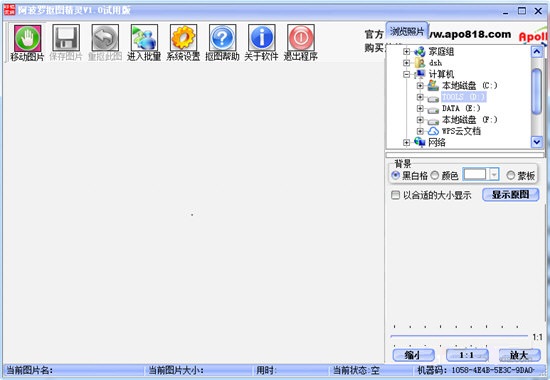Expand the TOOLS (D:) node
This screenshot has width=550, height=380.
coord(420,97)
